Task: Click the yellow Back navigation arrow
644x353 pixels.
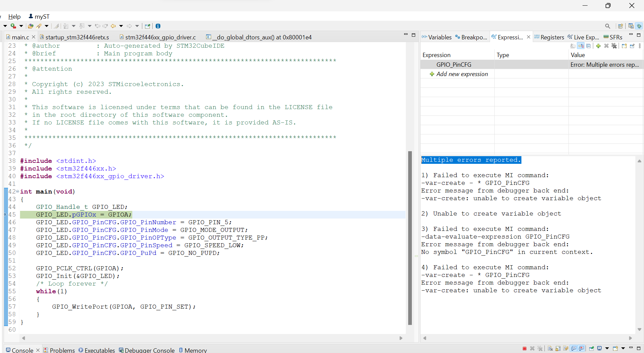Action: point(113,26)
